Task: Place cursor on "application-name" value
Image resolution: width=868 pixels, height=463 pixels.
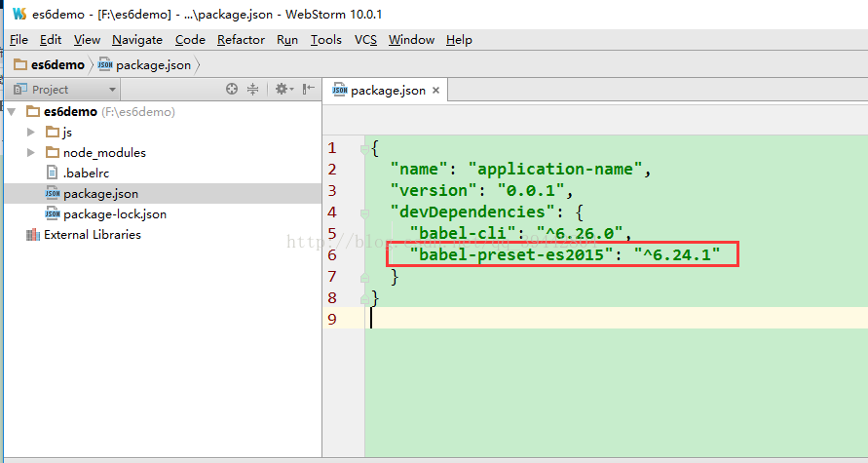Action: point(555,169)
